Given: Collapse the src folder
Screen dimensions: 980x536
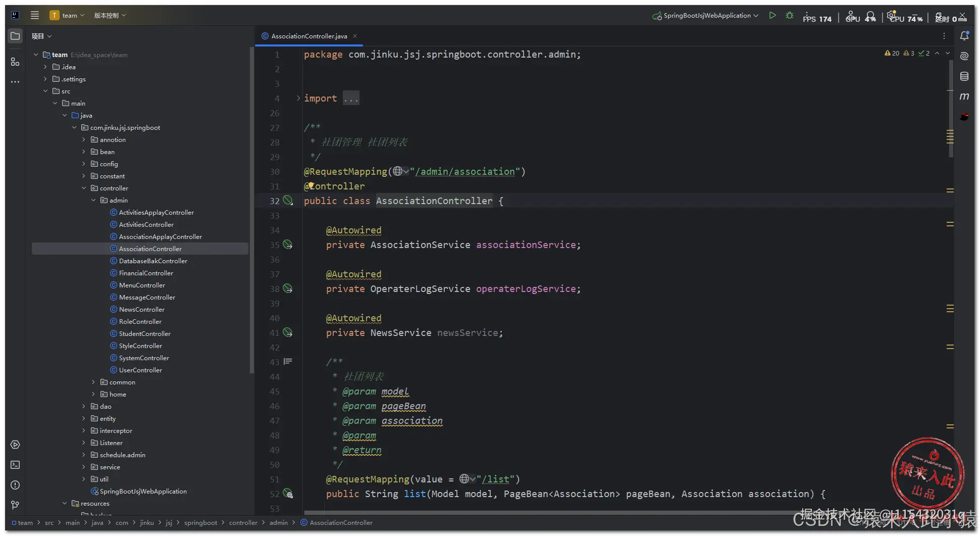Looking at the screenshot, I should (x=45, y=91).
